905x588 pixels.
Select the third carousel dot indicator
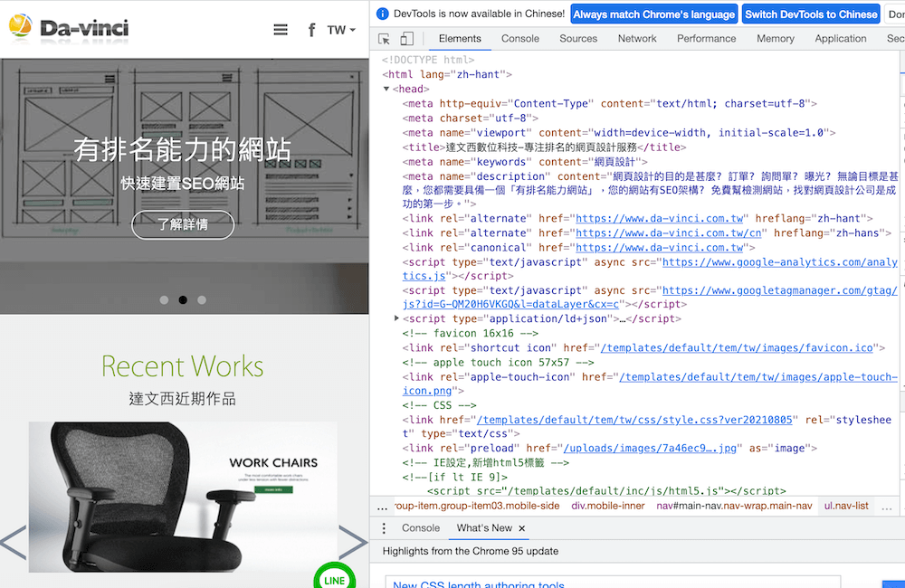[x=202, y=299]
